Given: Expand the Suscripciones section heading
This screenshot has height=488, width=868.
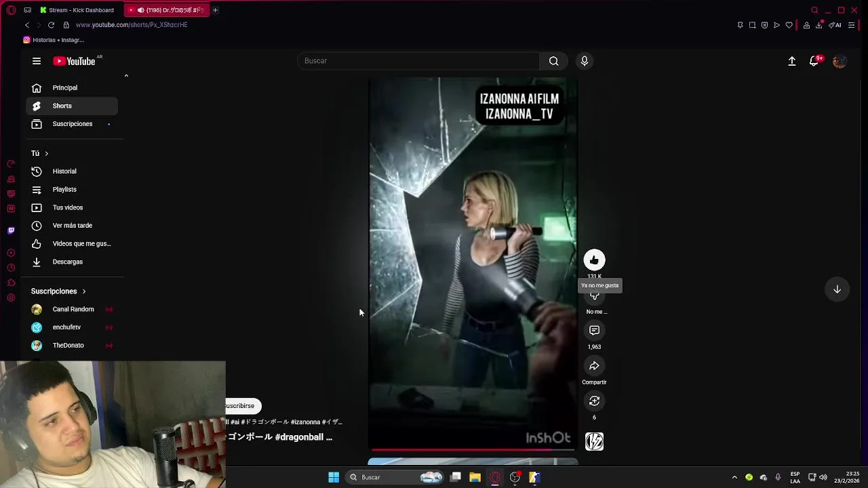Looking at the screenshot, I should (x=58, y=291).
